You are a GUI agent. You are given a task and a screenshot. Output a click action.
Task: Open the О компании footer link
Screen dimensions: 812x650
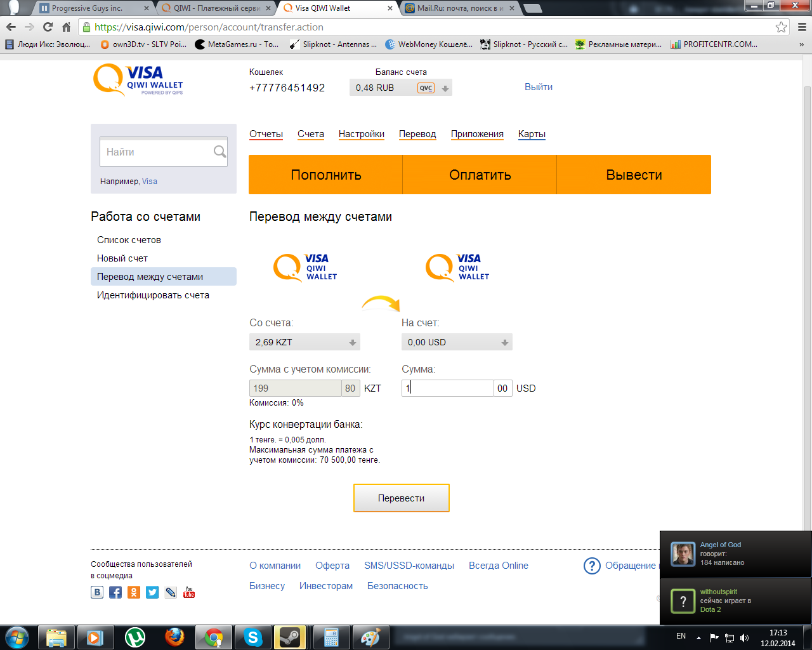pyautogui.click(x=275, y=566)
